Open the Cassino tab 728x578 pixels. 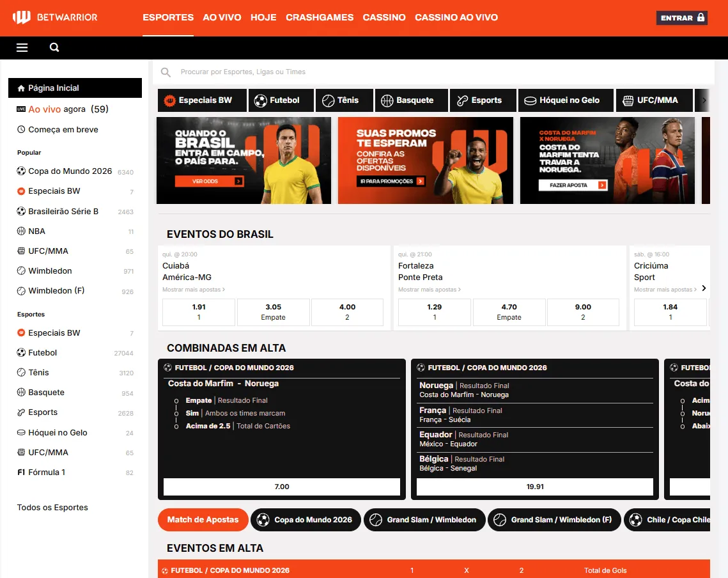384,18
